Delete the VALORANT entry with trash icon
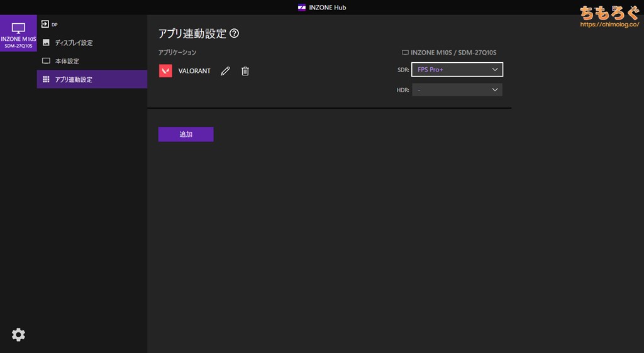644x353 pixels. 245,71
